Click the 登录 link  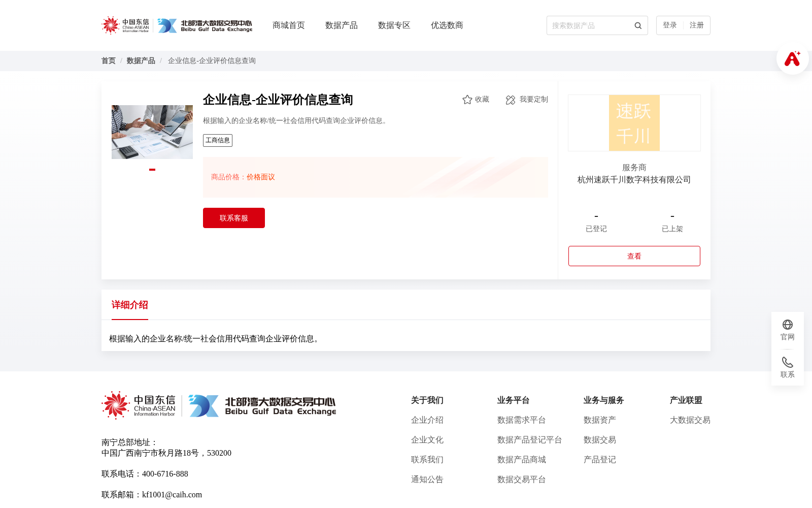coord(670,25)
